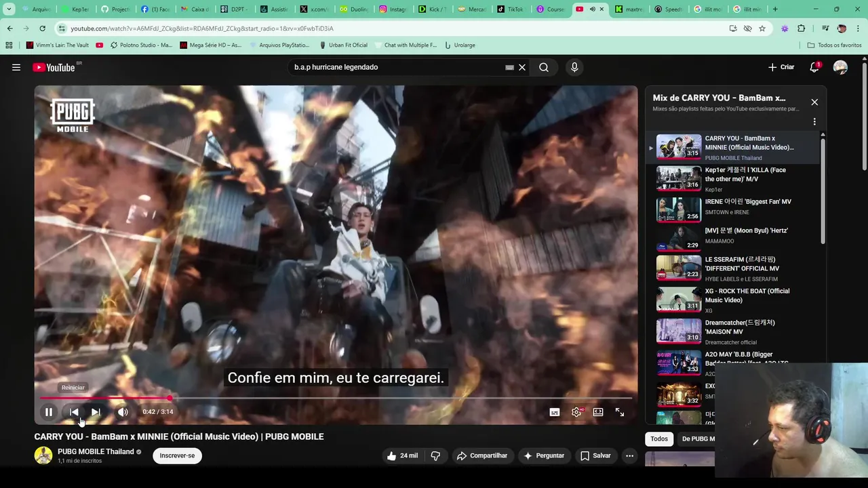Click the page vertical scrollbar
This screenshot has width=868, height=488.
click(864, 115)
